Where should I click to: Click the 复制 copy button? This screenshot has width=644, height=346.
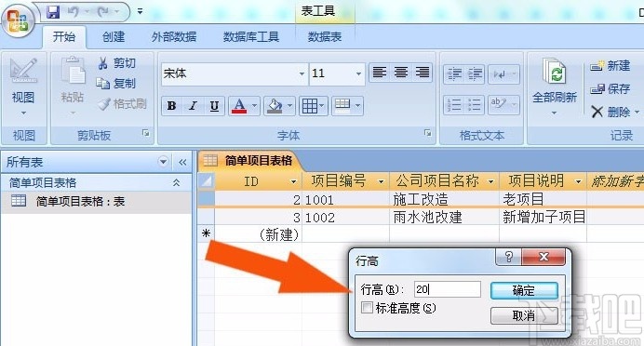[x=116, y=84]
